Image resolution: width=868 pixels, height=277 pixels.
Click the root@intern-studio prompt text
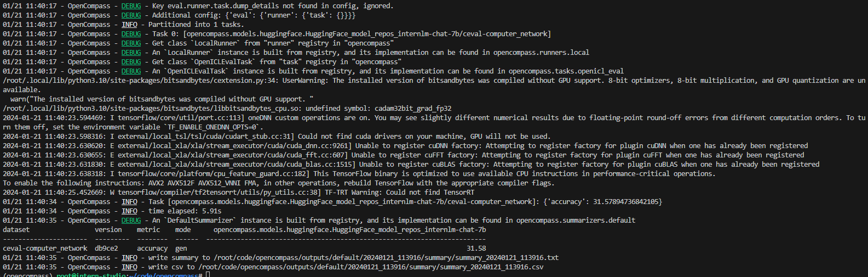[x=91, y=275]
